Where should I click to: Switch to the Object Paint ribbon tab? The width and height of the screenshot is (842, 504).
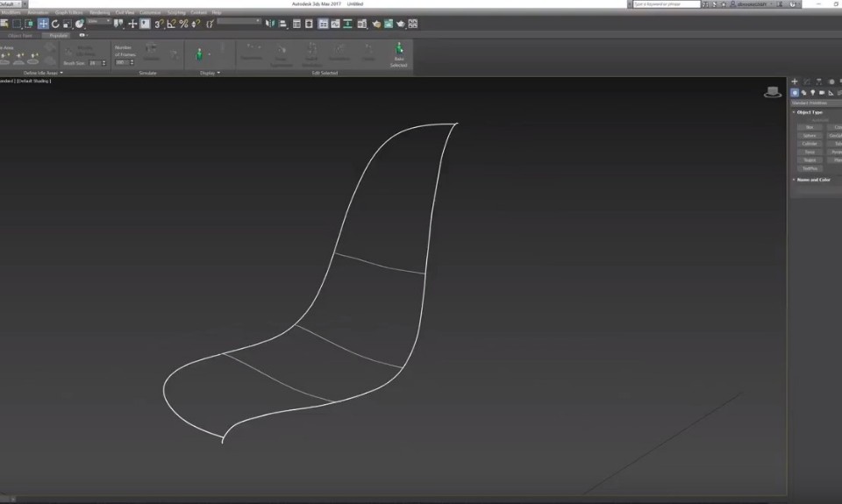[x=20, y=35]
